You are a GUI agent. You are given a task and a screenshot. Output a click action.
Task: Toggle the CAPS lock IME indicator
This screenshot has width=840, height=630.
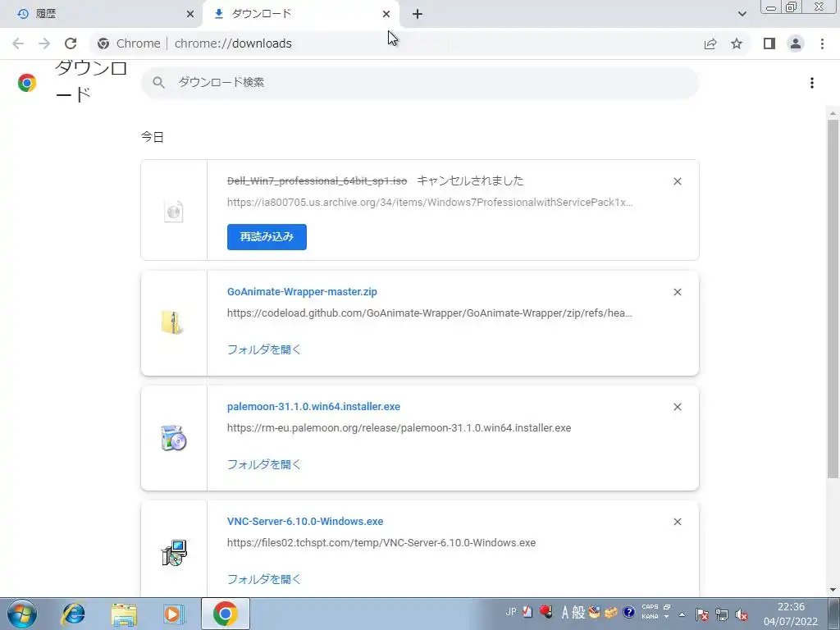click(650, 607)
